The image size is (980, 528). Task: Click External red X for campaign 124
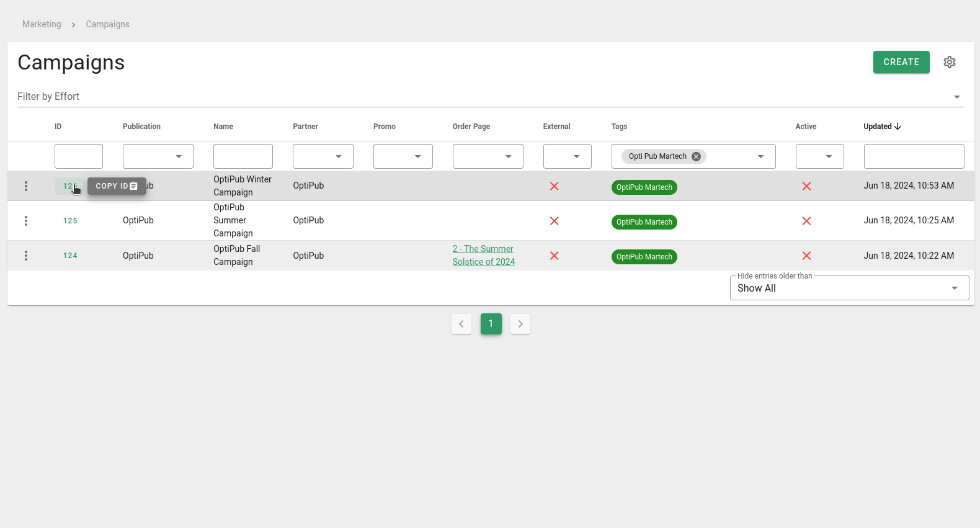click(555, 256)
